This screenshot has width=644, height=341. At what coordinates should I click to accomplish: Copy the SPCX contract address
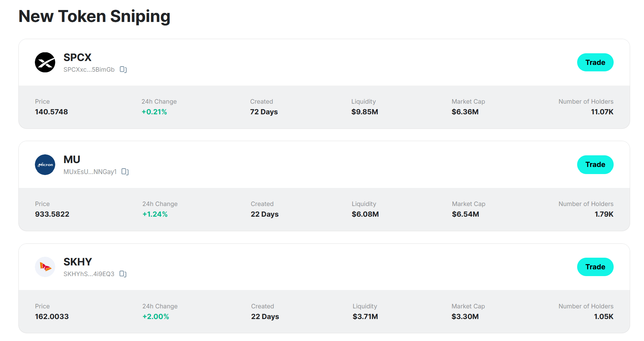(123, 69)
